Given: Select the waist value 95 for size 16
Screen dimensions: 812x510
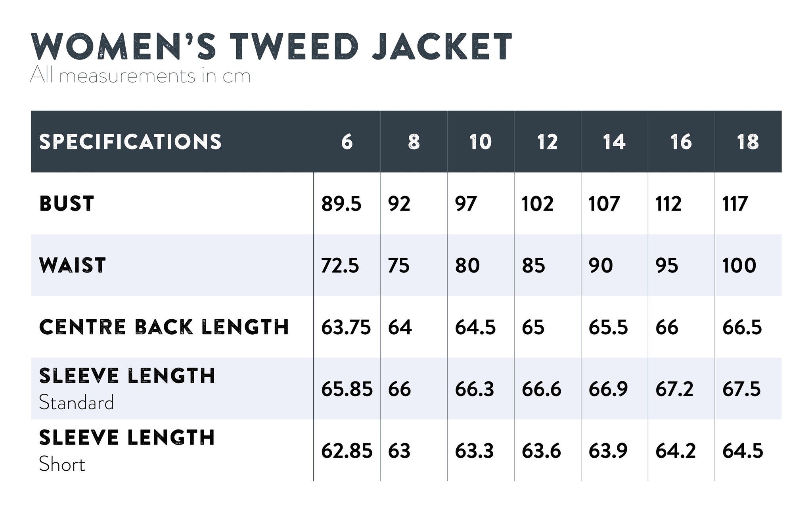Looking at the screenshot, I should 667,266.
